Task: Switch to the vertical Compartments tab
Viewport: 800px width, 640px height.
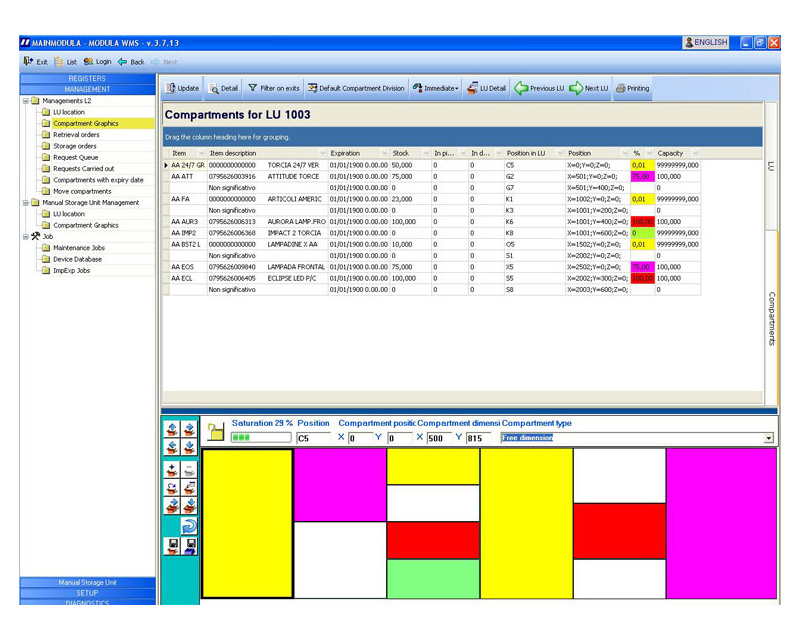Action: tap(771, 318)
